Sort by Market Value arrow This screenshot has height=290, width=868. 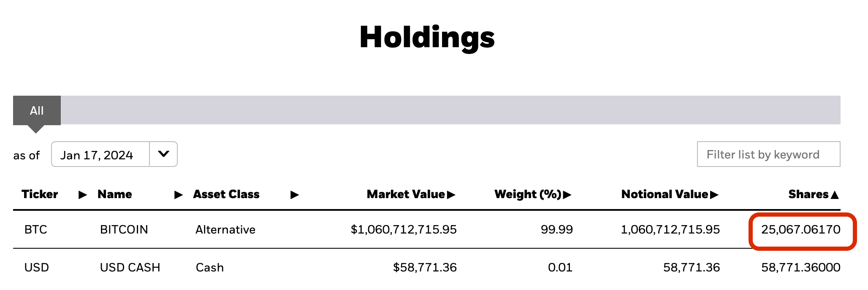click(451, 195)
